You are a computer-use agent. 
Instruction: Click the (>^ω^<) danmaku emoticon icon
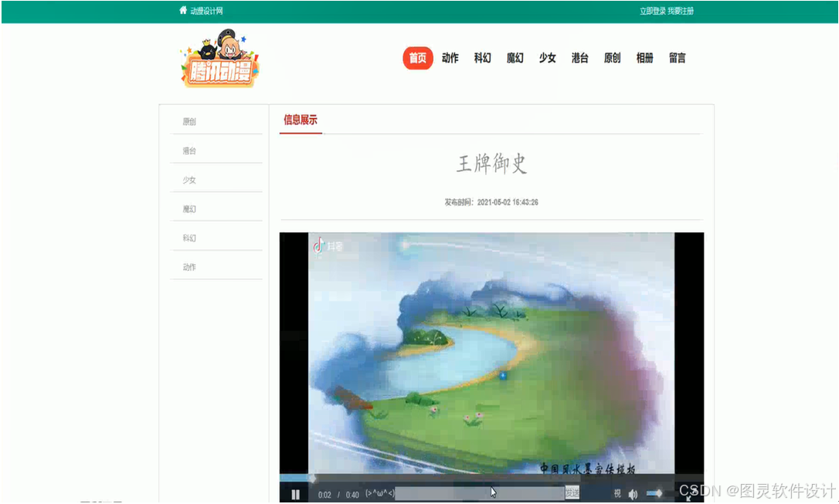(x=379, y=493)
